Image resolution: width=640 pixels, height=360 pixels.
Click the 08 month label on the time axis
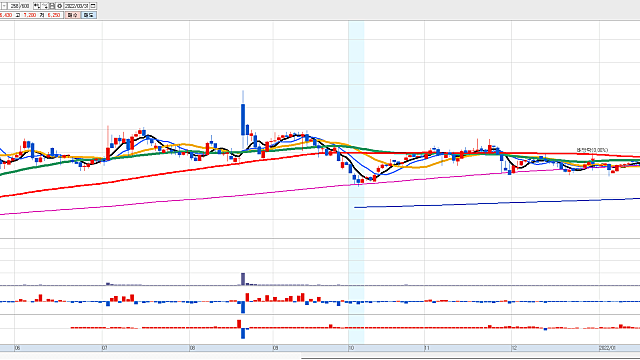(192, 348)
